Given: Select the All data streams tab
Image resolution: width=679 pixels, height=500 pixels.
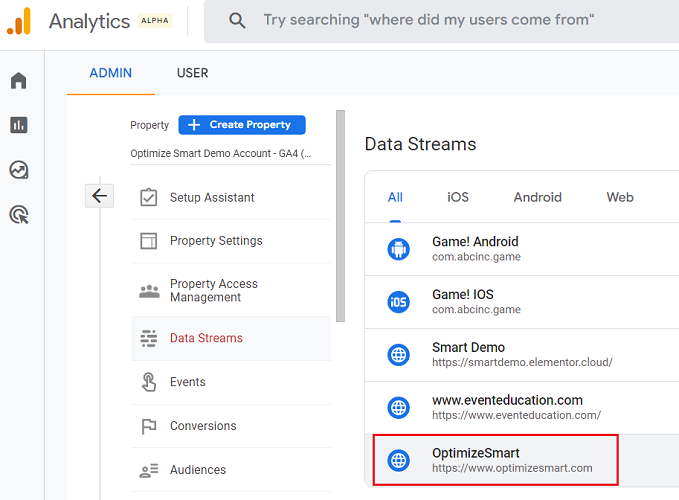Looking at the screenshot, I should click(x=395, y=197).
